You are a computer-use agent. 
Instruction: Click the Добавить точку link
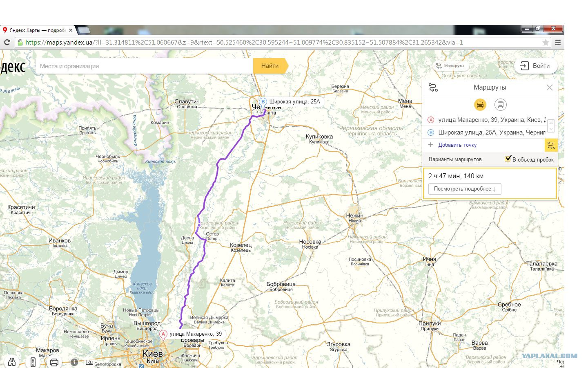coord(457,145)
